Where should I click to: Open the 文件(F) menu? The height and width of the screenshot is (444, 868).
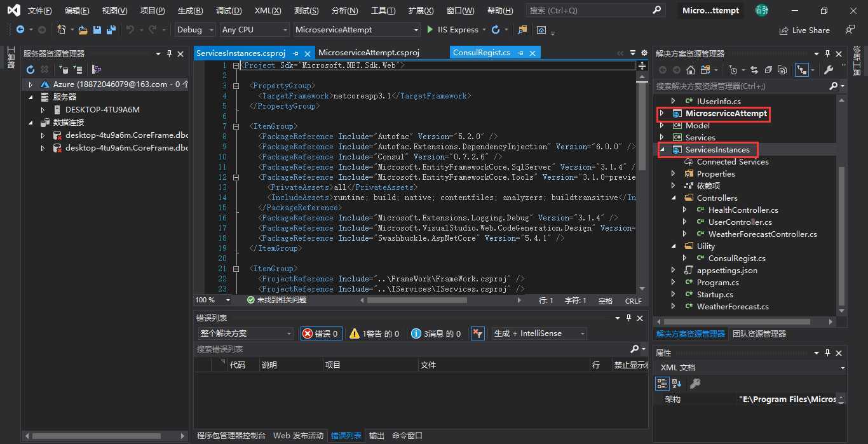40,11
